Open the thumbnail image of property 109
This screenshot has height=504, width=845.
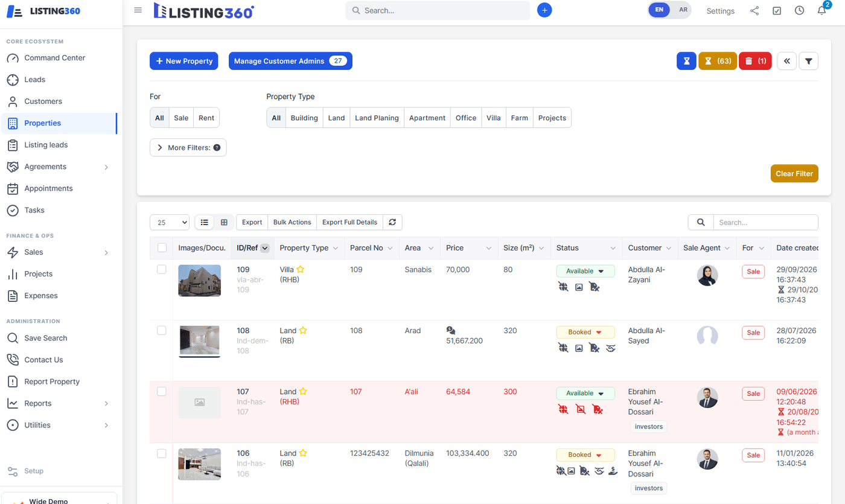point(200,280)
